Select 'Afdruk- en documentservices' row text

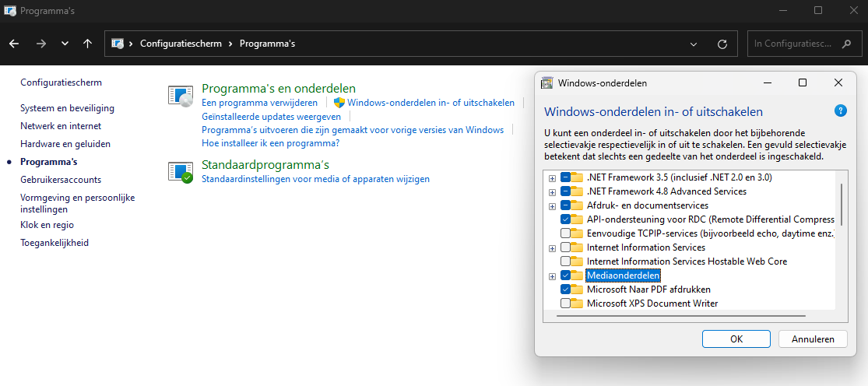pos(647,205)
